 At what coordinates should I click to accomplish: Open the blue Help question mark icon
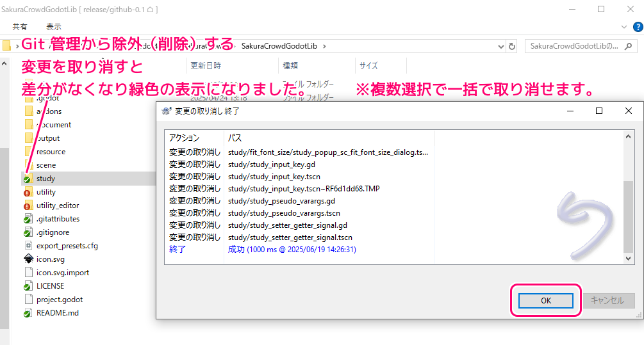tap(636, 27)
